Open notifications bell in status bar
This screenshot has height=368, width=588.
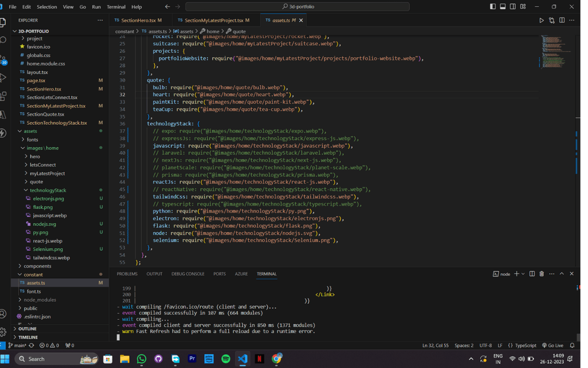572,345
